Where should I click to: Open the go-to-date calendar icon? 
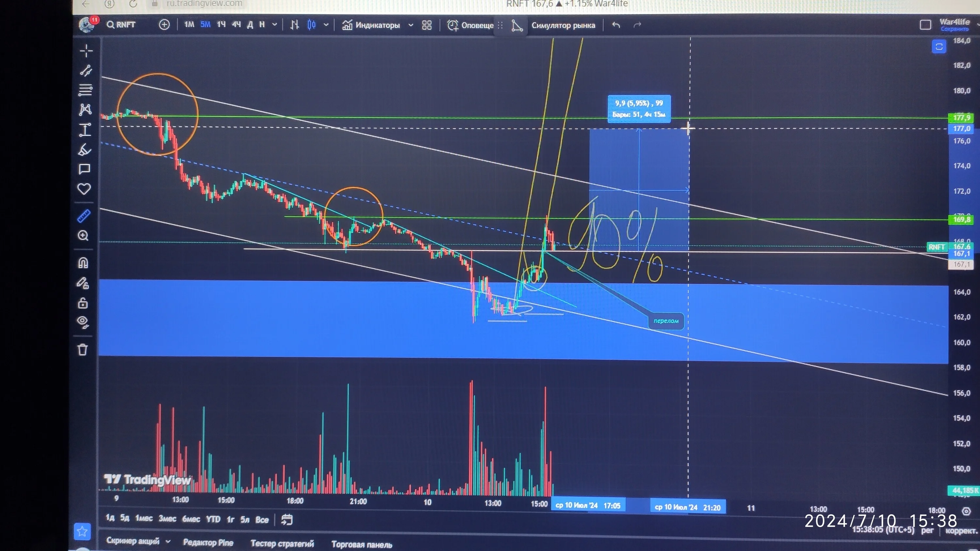tap(287, 519)
